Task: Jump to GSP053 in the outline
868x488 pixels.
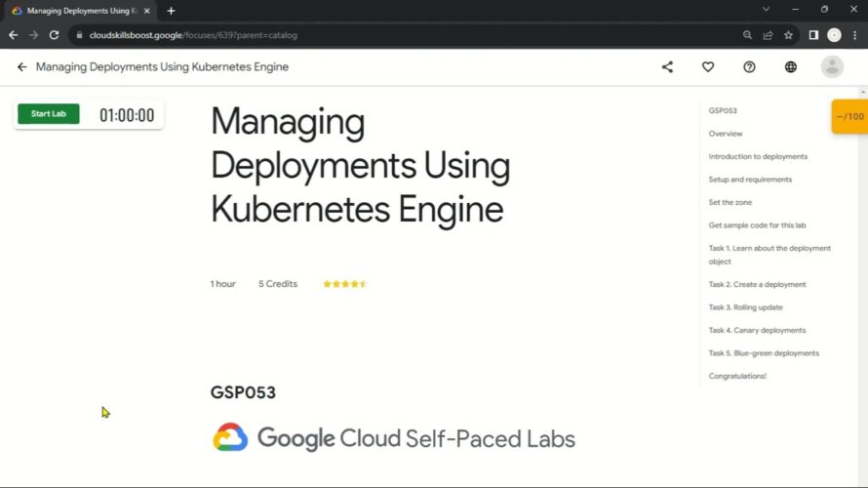Action: (723, 111)
